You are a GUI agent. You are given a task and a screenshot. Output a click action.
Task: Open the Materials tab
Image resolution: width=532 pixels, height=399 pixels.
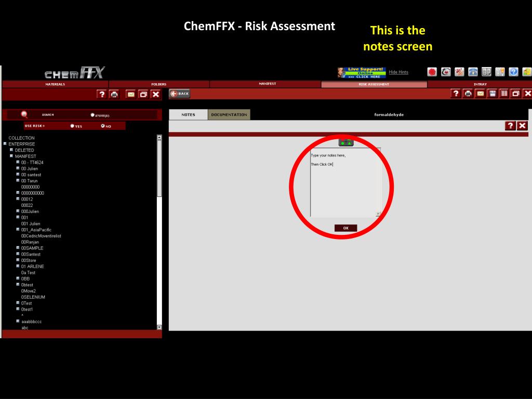click(x=55, y=84)
